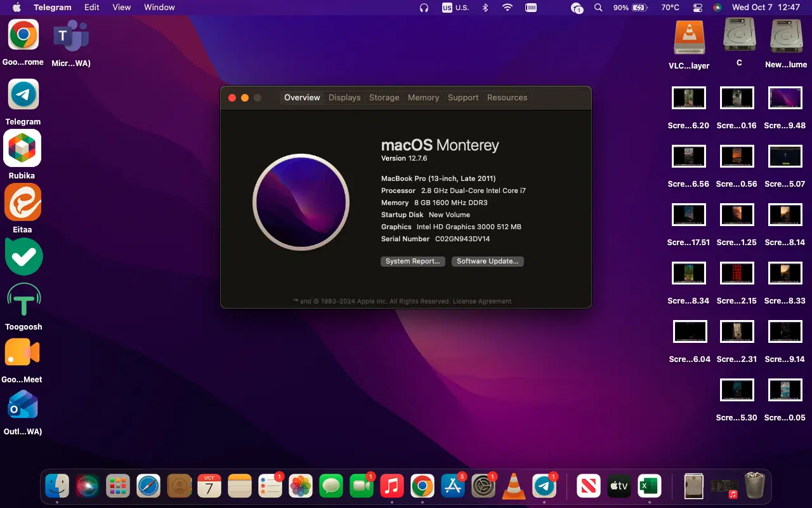
Task: Open System Preferences in the Dock
Action: click(x=483, y=486)
